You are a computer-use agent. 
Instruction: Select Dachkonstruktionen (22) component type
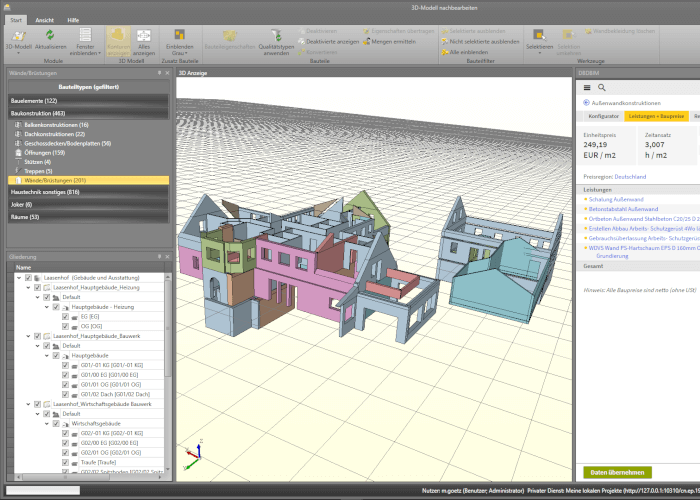point(88,134)
